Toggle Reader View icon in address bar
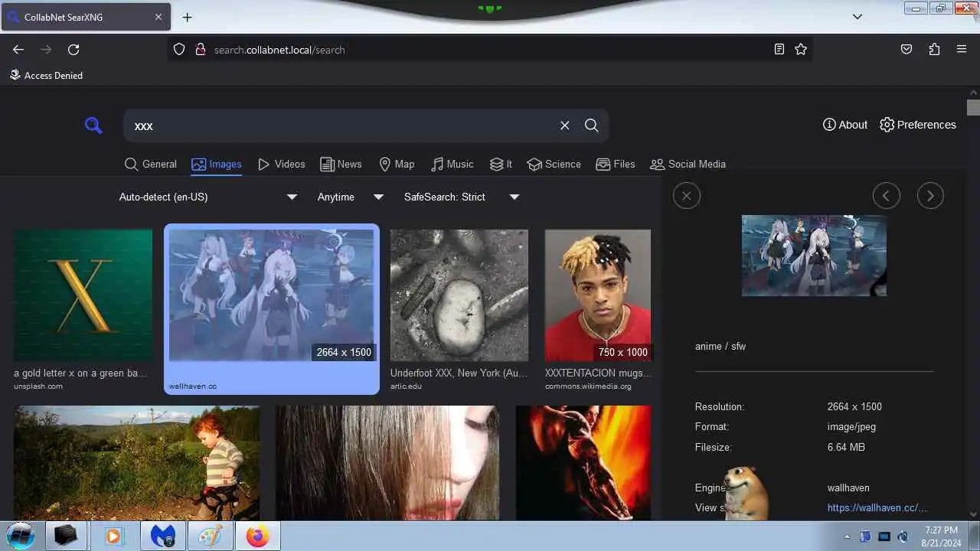Screen dimensions: 980x551 (779, 49)
